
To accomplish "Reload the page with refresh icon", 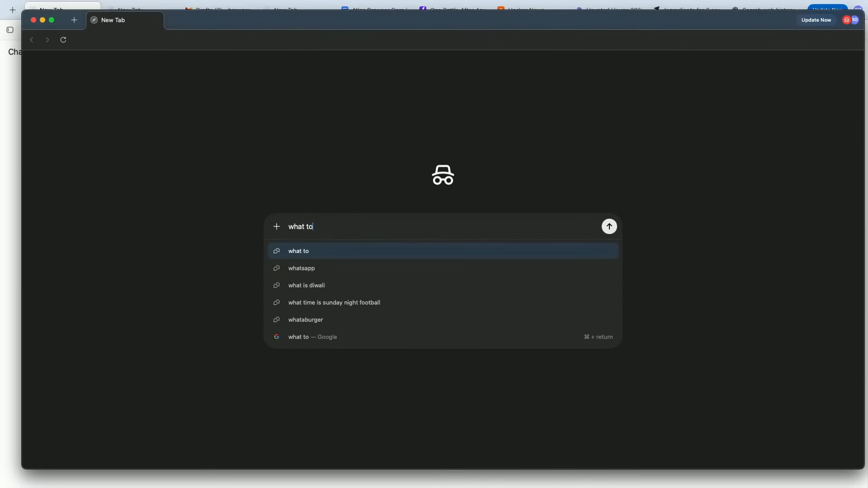I will click(63, 40).
